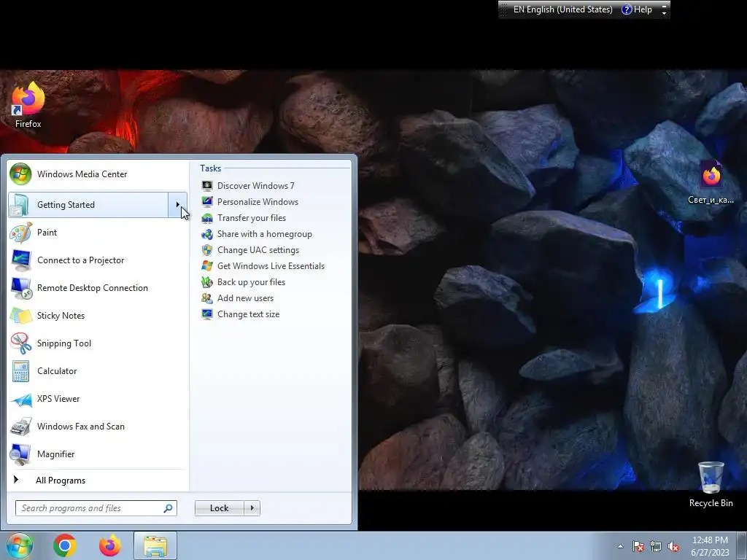This screenshot has width=747, height=560.
Task: Open the Recycle Bin desktop icon
Action: (x=711, y=484)
